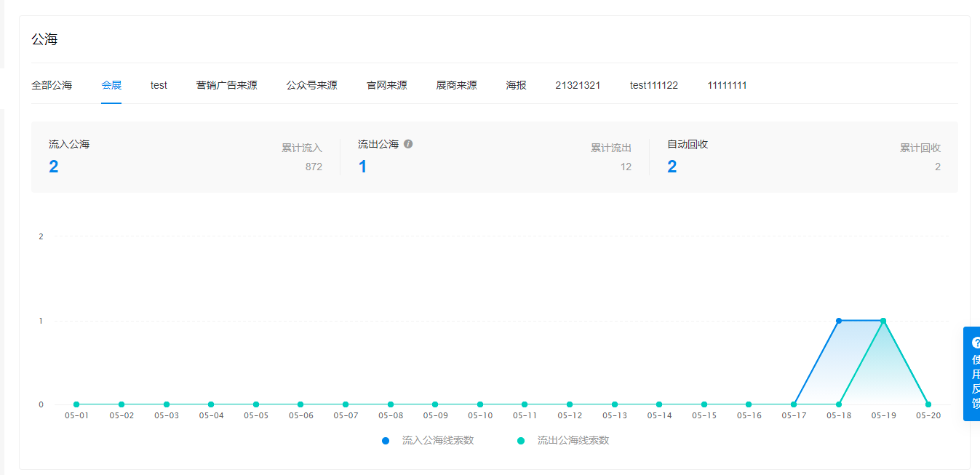This screenshot has height=475, width=980.
Task: Open the 官网来源 tab
Action: (x=386, y=85)
